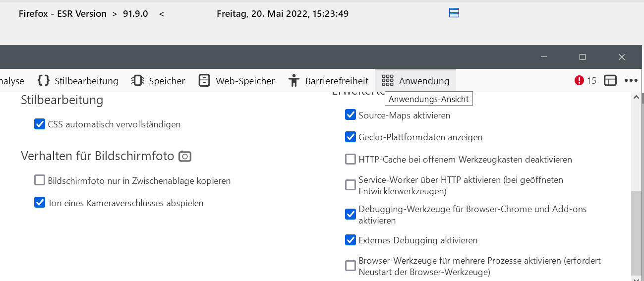Click the red error count icon
This screenshot has height=281, width=644.
click(579, 80)
